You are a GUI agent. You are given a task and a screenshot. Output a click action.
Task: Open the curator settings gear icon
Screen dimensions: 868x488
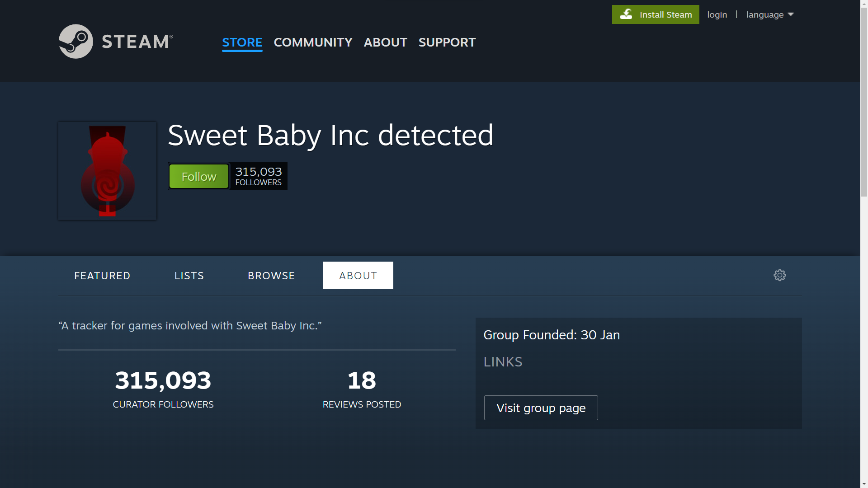click(x=779, y=275)
